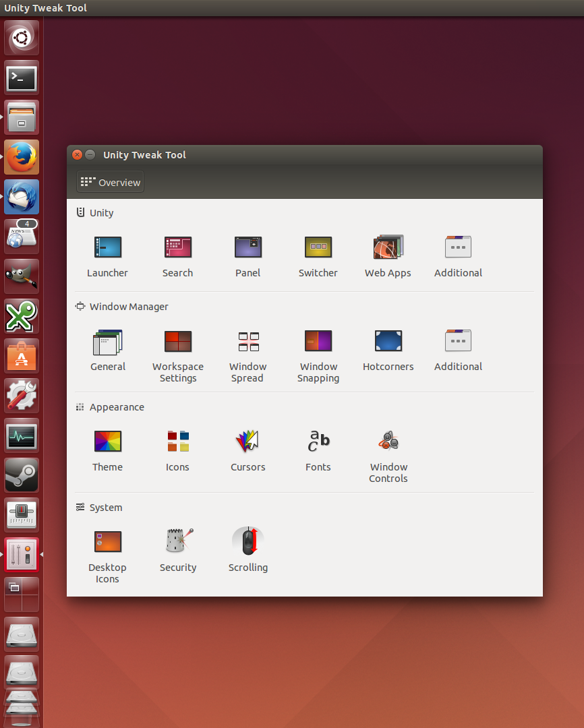Open the Panel settings icon
This screenshot has height=728, width=584.
click(248, 247)
